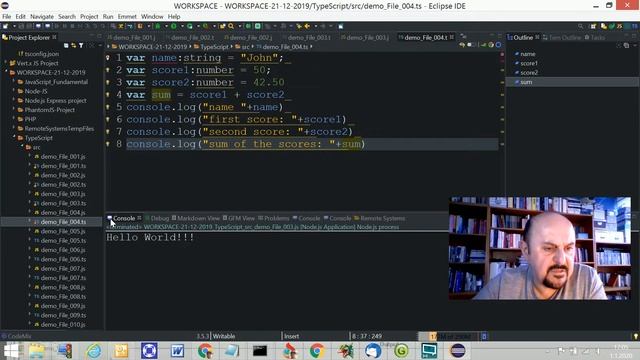Viewport: 640px width, 360px height.
Task: Click the Open Perspective icon
Action: [x=593, y=26]
